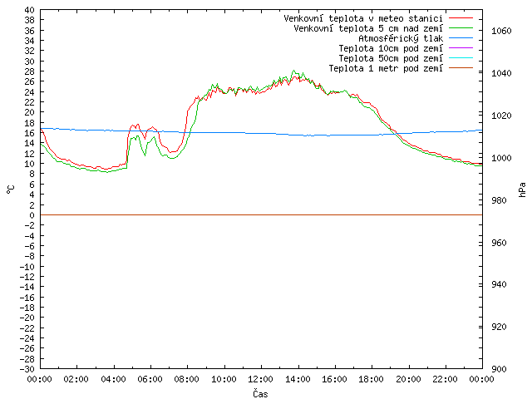Click the 20:00 time tick label
The image size is (532, 399).
point(408,379)
